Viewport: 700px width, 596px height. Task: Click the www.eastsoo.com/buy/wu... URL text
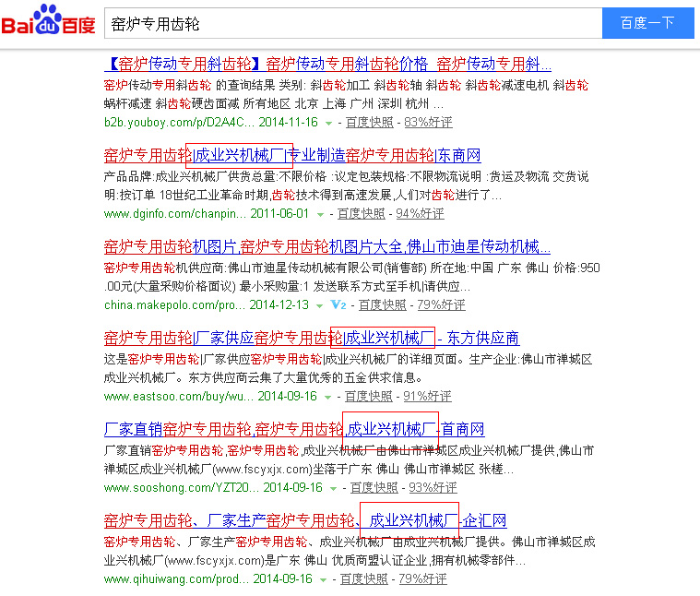(179, 397)
